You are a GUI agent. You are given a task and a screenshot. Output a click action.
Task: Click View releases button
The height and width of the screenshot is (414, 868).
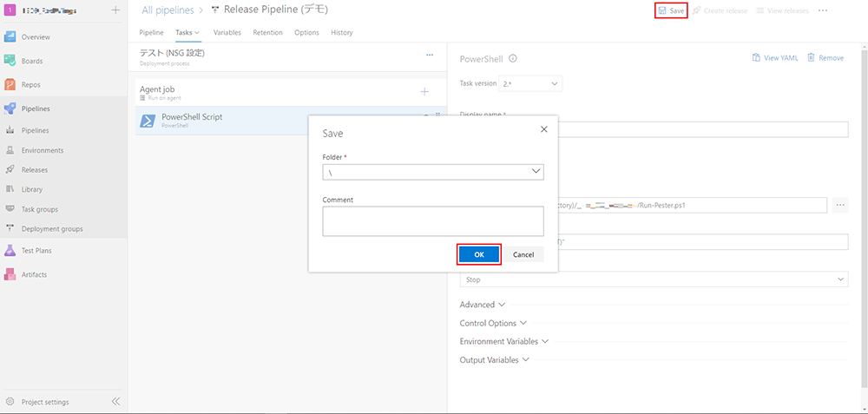click(x=782, y=10)
